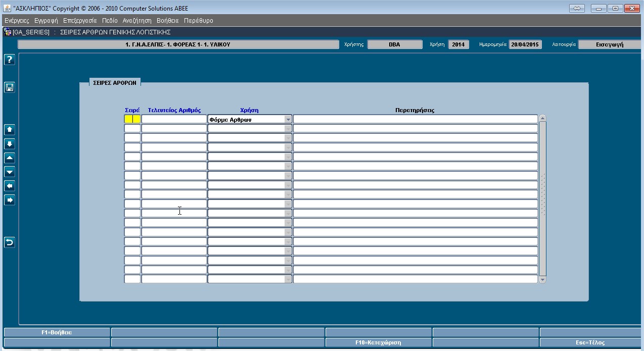Open the Χρήση dropdown in the second row
Image resolution: width=644 pixels, height=351 pixels.
[288, 128]
